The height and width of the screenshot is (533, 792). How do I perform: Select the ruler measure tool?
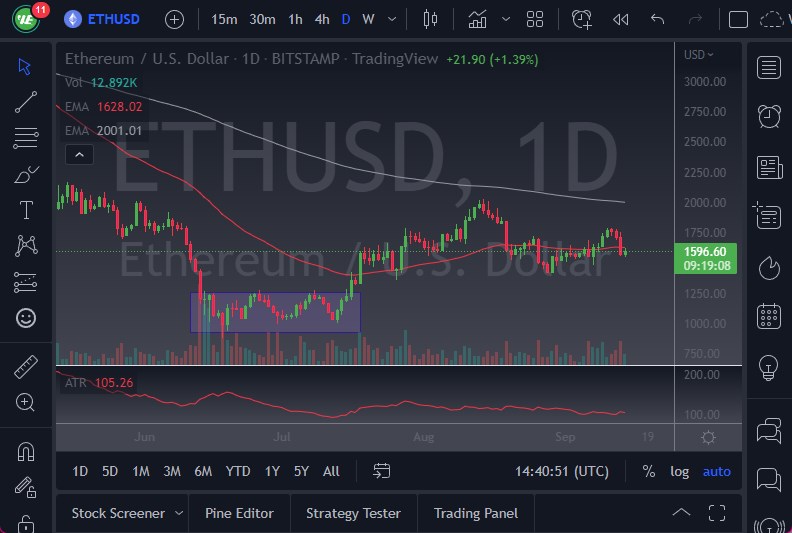point(26,367)
